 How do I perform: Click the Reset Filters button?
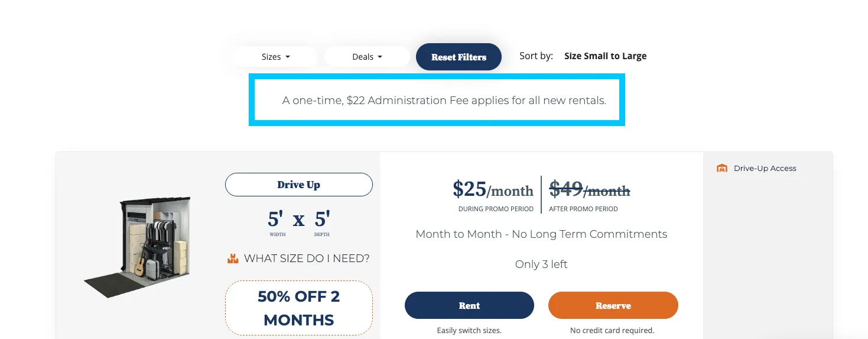coord(459,57)
